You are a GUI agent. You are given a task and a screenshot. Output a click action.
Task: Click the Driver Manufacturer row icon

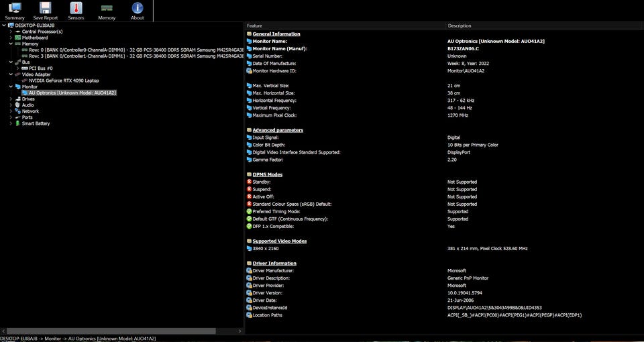(x=249, y=270)
